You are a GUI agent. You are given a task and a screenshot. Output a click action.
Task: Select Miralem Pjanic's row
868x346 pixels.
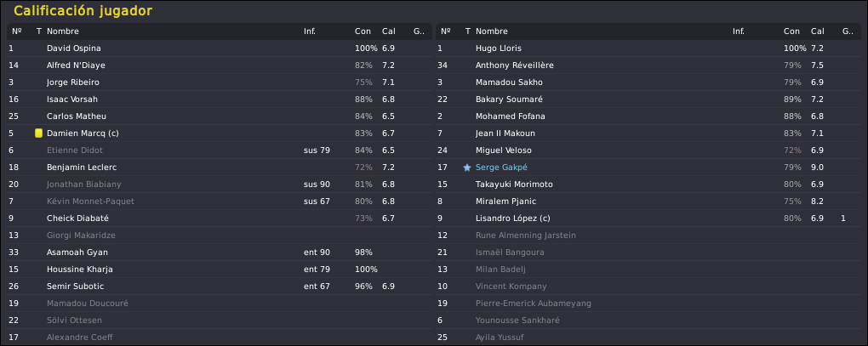pos(648,201)
